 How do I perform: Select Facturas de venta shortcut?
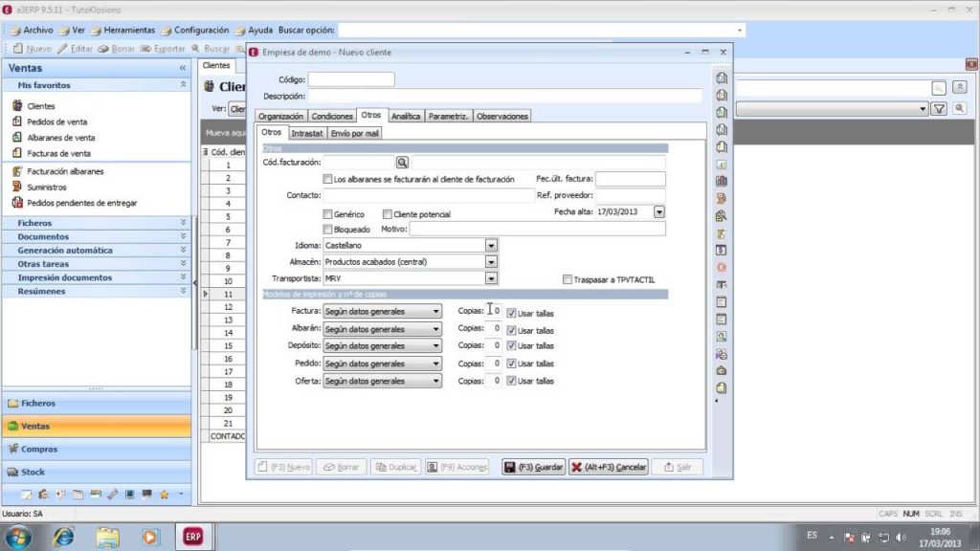tap(58, 153)
